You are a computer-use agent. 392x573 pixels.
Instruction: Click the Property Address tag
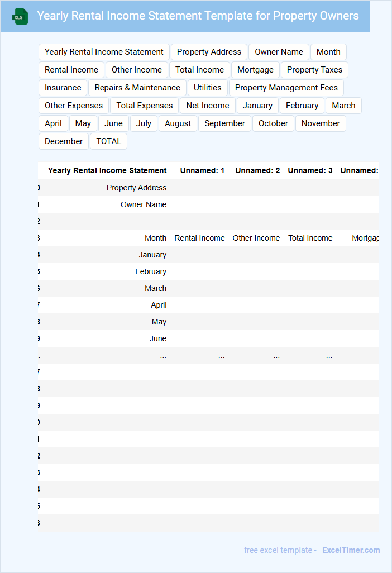pos(209,52)
